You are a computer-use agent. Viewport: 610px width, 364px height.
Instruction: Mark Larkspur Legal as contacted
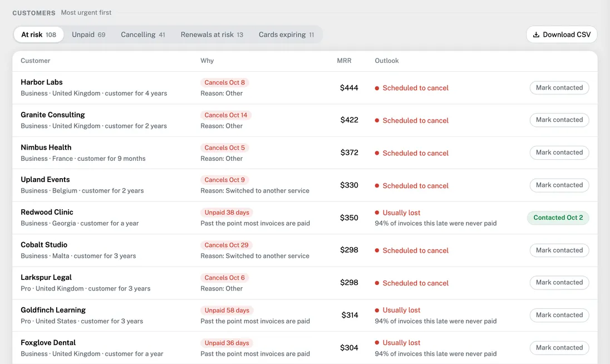point(559,282)
